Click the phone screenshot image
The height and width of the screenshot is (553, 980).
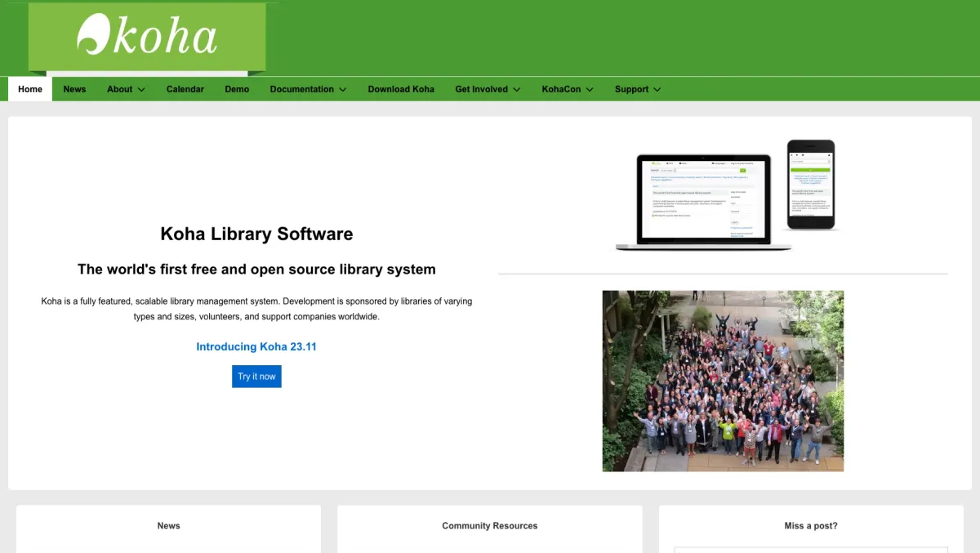tap(811, 185)
